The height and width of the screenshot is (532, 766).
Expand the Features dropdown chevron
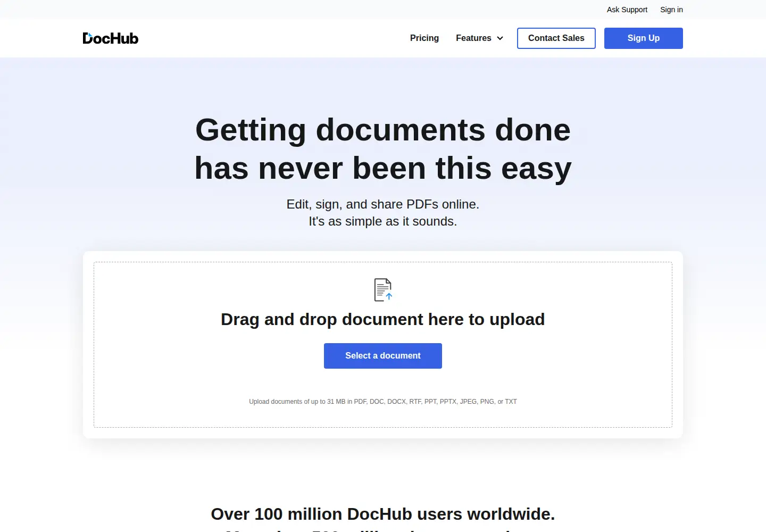500,38
